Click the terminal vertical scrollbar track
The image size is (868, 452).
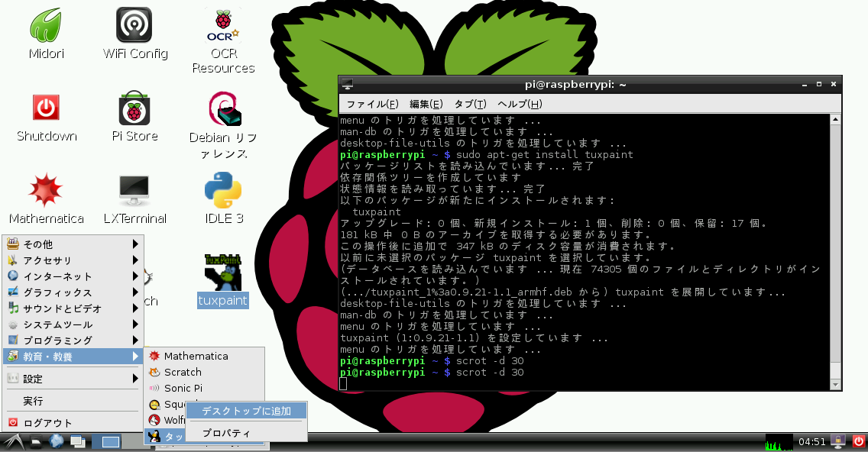tap(835, 252)
